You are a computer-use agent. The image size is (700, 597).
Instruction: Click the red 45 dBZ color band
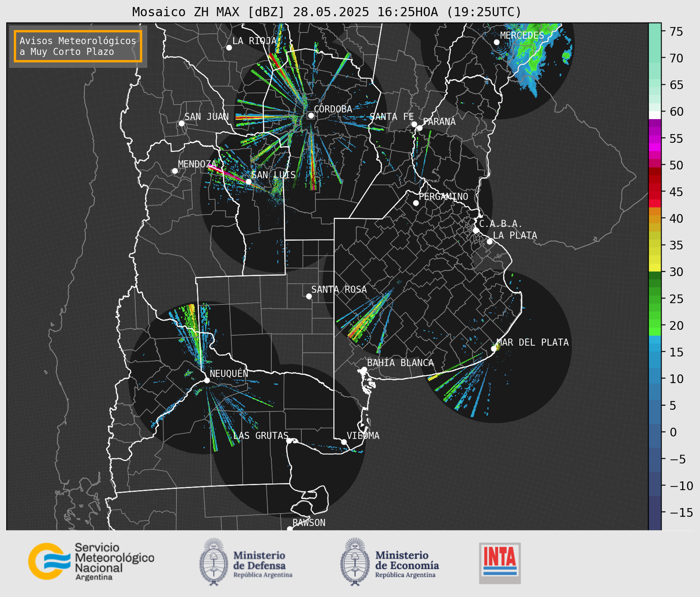[655, 192]
